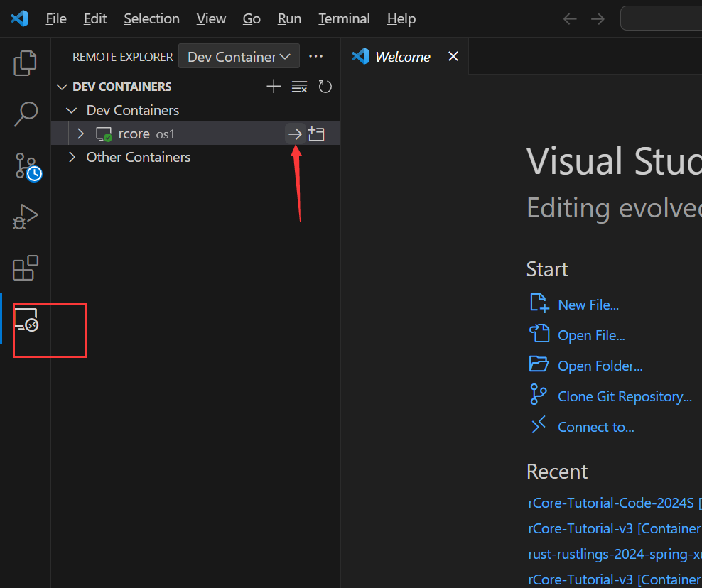The width and height of the screenshot is (702, 588).
Task: Open the Run menu
Action: (x=289, y=18)
